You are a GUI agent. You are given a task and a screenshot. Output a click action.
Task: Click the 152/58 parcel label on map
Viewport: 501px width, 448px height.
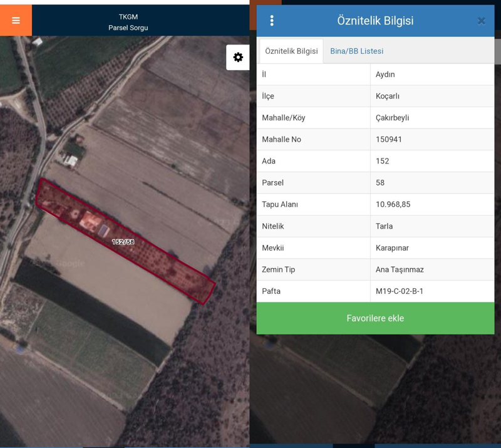(x=123, y=242)
